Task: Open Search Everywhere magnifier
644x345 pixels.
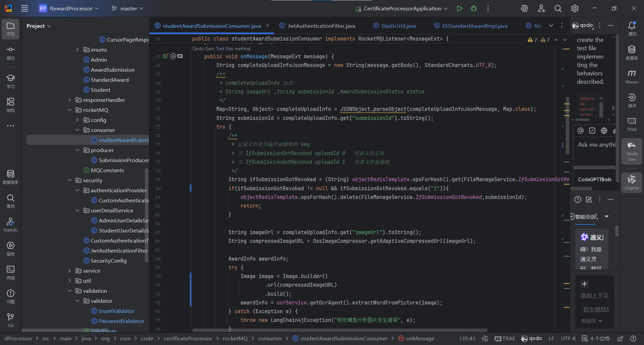Action: pyautogui.click(x=558, y=8)
